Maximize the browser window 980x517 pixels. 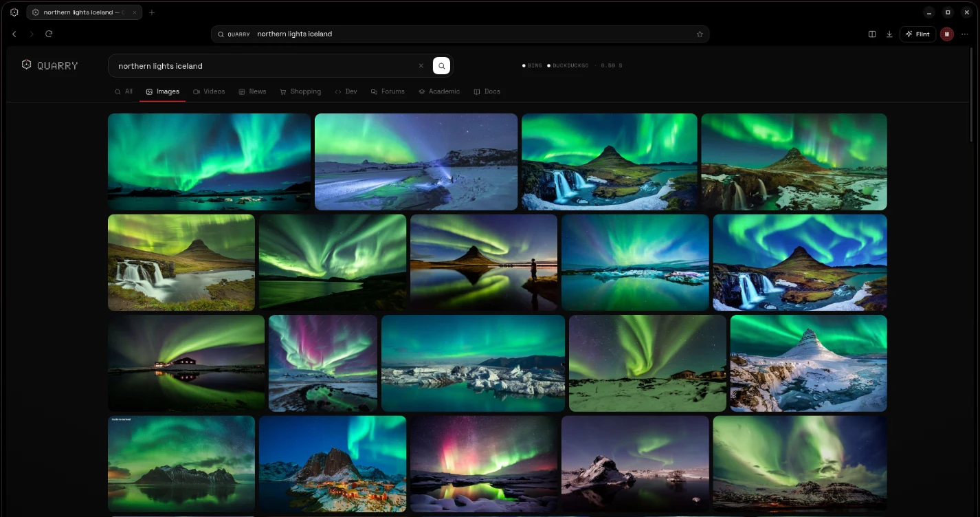948,12
